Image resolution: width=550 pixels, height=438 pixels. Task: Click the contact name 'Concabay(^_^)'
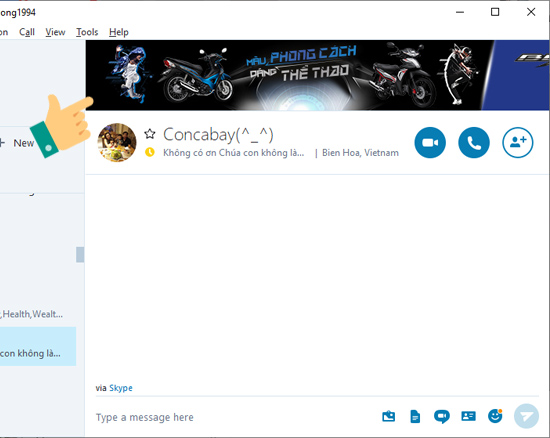click(218, 135)
